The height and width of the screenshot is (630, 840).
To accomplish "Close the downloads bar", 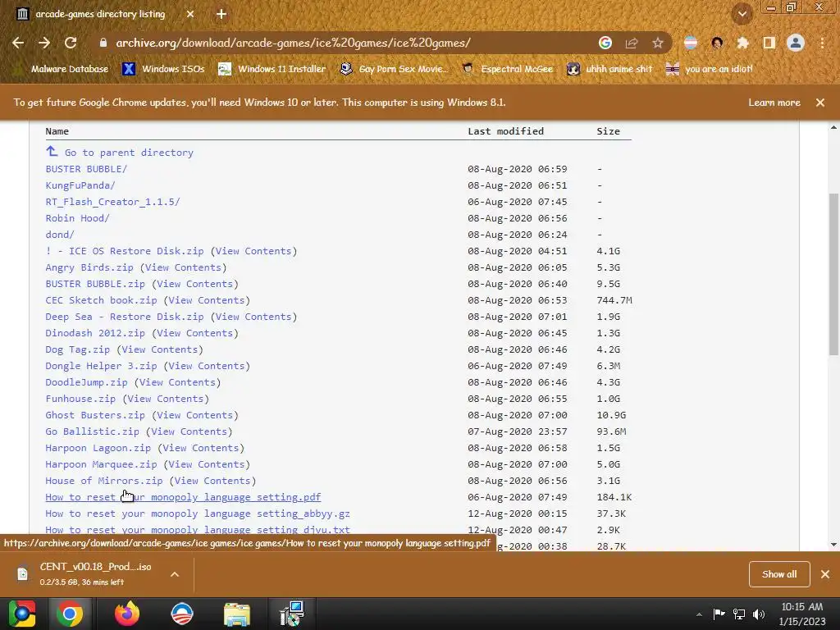I will point(825,574).
